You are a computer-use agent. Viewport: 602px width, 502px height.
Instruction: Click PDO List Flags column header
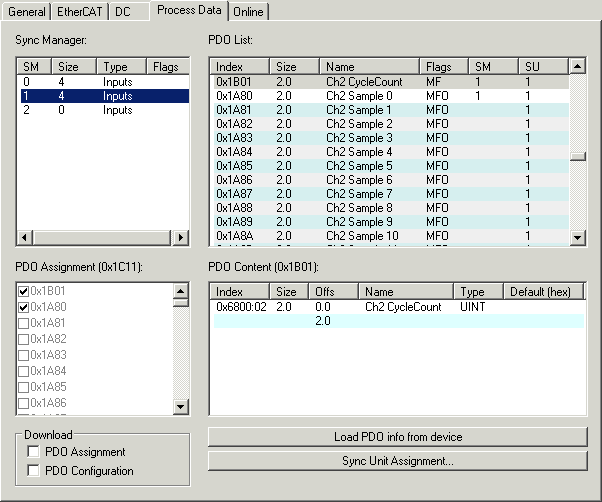pos(444,66)
